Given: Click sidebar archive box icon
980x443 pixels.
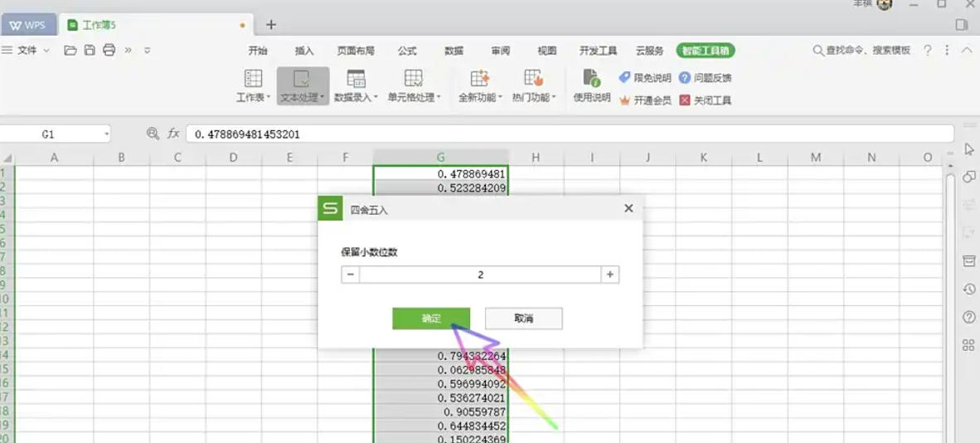Looking at the screenshot, I should coord(968,261).
